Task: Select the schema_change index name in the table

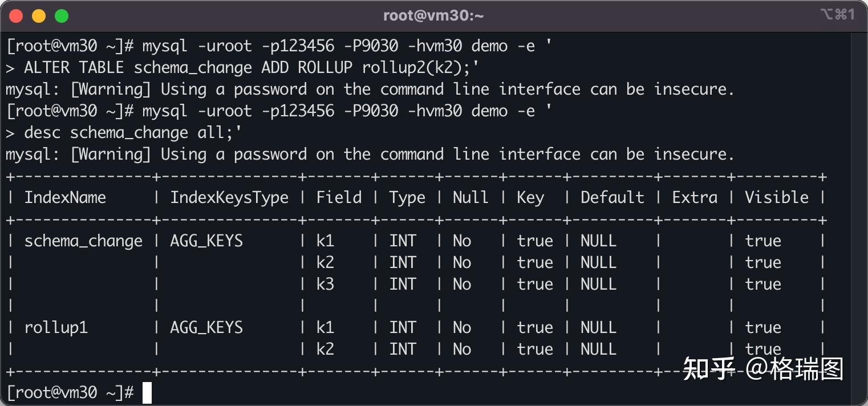Action: coord(83,241)
